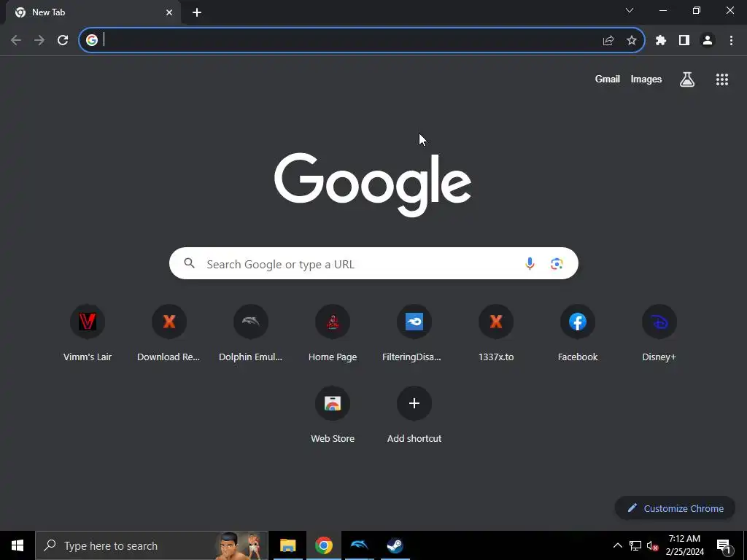The width and height of the screenshot is (747, 560).
Task: Open the tab search chevron
Action: pos(630,10)
